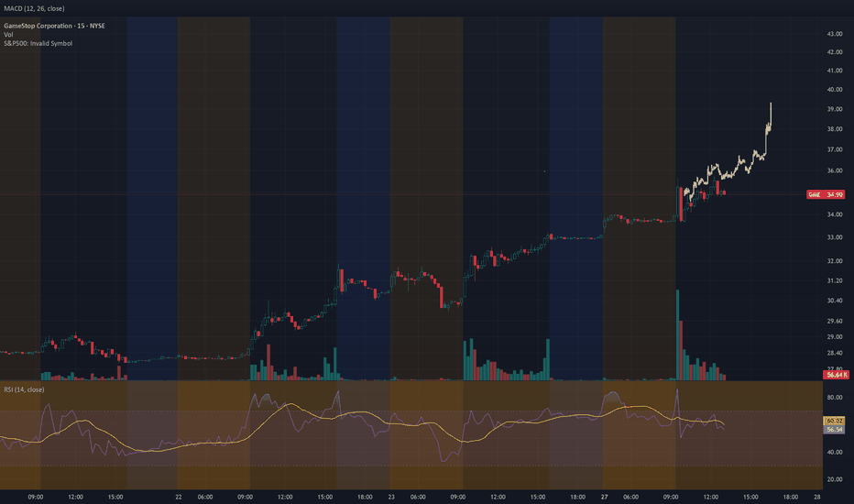Click the 06:00 label right after date 22

point(205,497)
